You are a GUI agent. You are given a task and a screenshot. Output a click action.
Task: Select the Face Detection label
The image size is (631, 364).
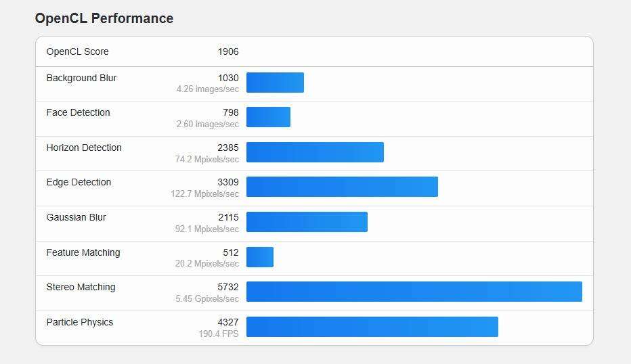tap(78, 112)
